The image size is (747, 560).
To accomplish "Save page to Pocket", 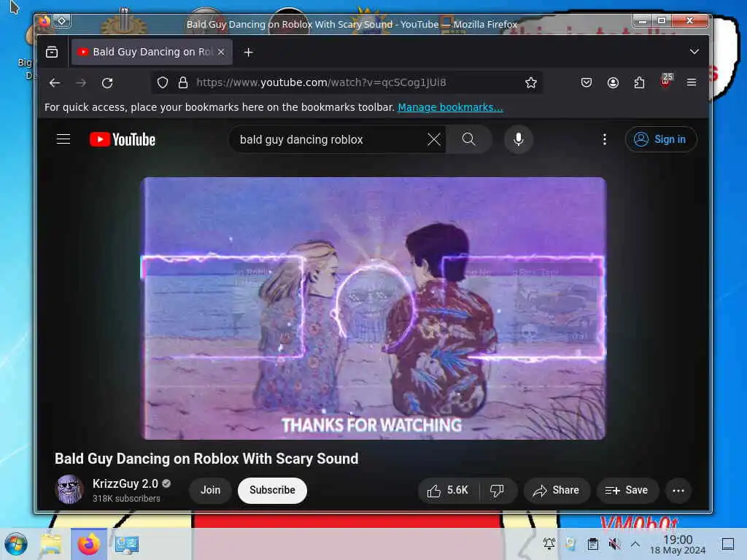I will pos(587,83).
